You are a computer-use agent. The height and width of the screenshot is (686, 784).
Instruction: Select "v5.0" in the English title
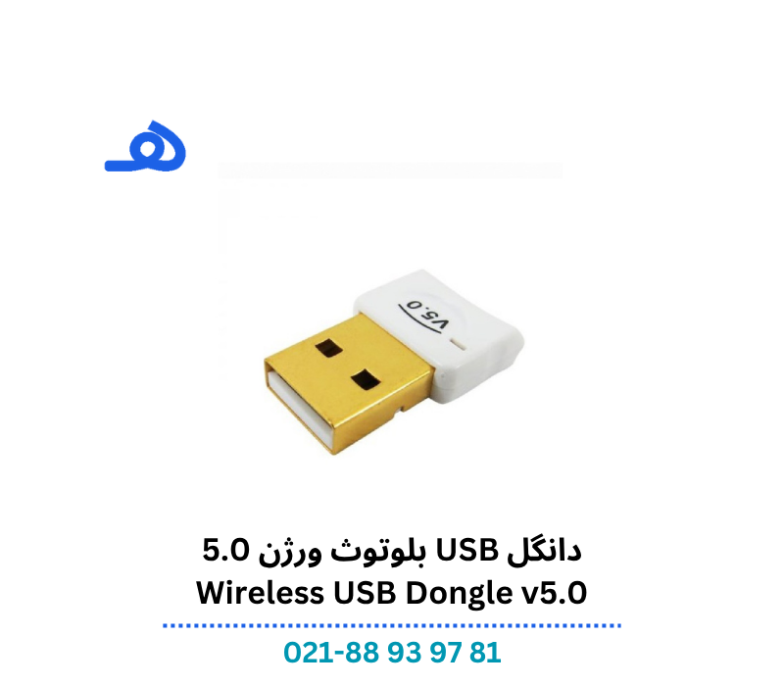554,594
